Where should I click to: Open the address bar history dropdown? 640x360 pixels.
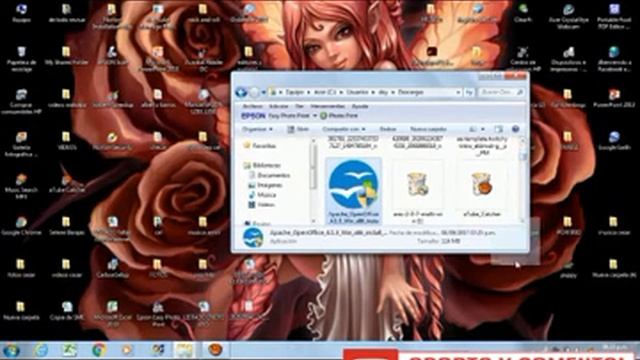click(x=458, y=93)
